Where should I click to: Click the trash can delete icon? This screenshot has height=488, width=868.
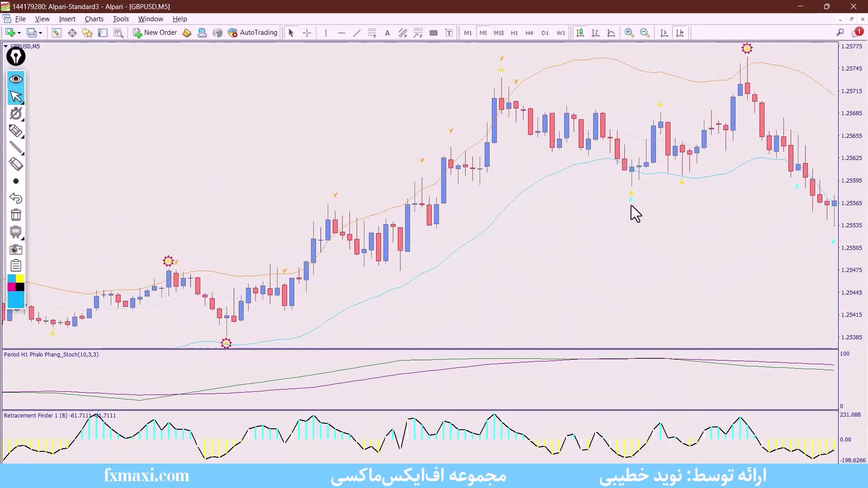coord(16,215)
